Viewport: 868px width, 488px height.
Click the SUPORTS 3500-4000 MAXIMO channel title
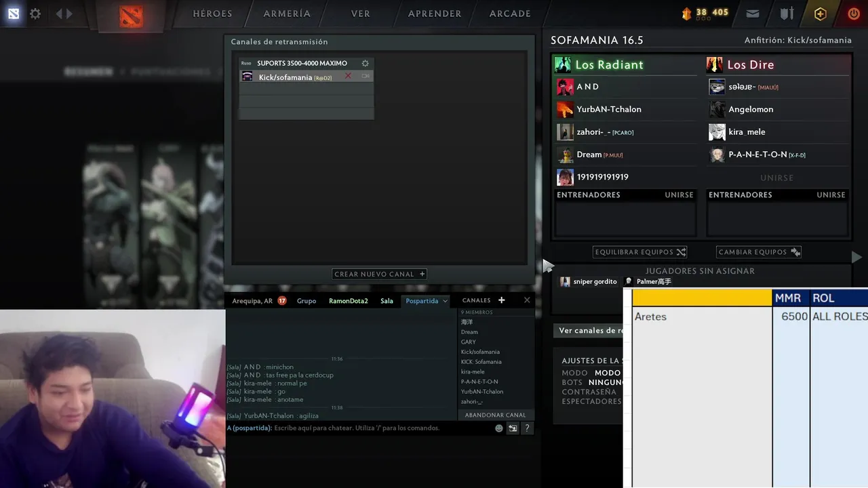(302, 63)
